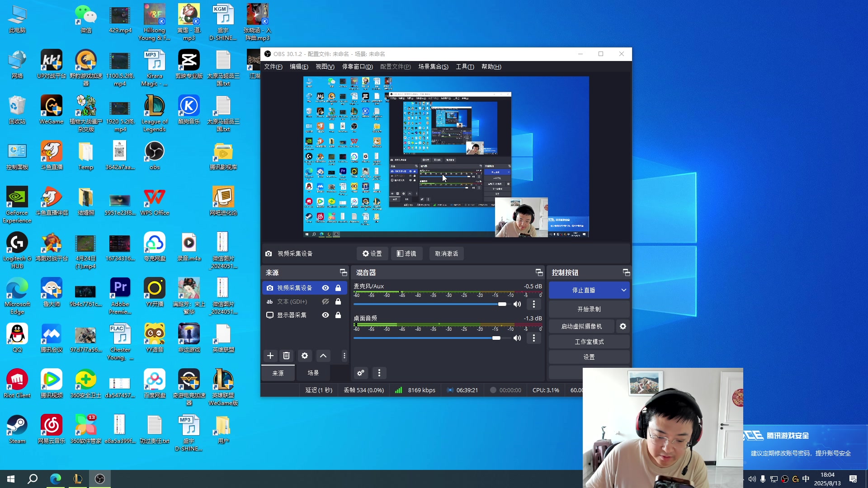Remove selected source with trash icon
868x488 pixels.
[286, 356]
